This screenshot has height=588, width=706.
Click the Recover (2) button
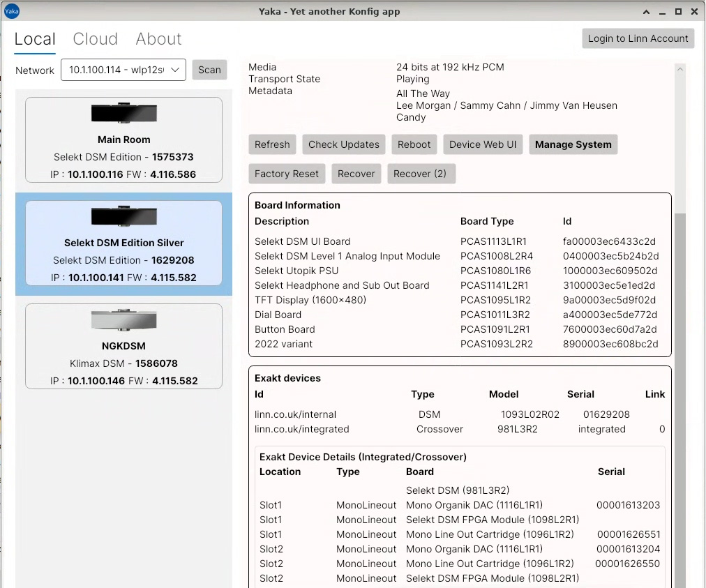pos(420,174)
